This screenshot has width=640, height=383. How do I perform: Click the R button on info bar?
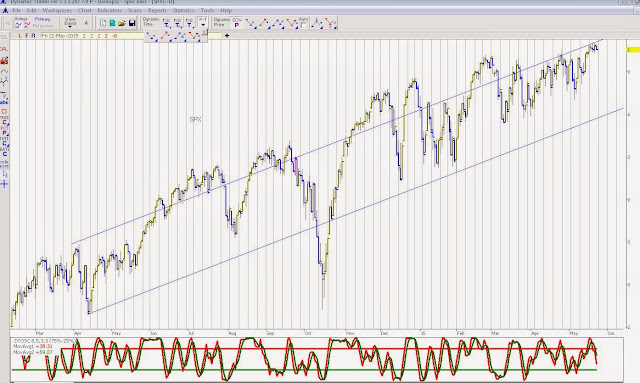coord(33,36)
